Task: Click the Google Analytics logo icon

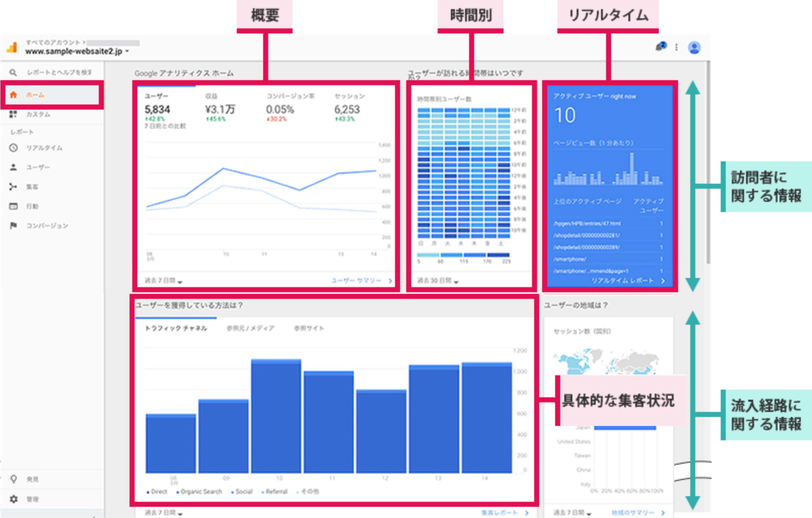Action: (x=12, y=47)
